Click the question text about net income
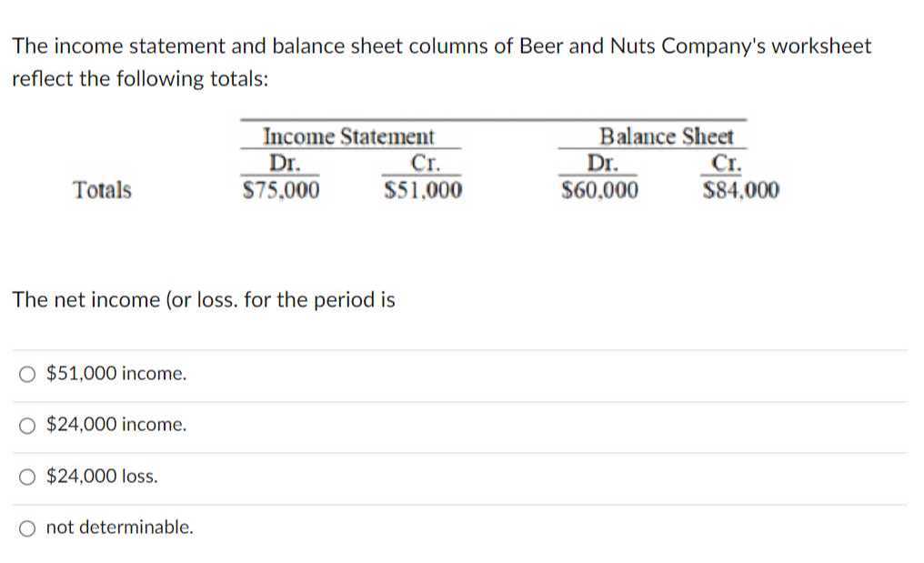924x563 pixels. click(x=204, y=300)
